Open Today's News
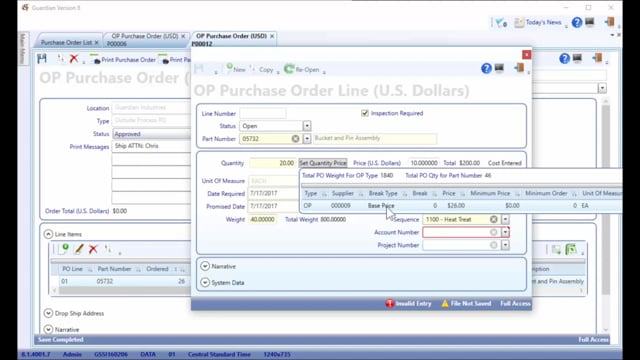Screen dimensions: 640x360 tap(538, 22)
